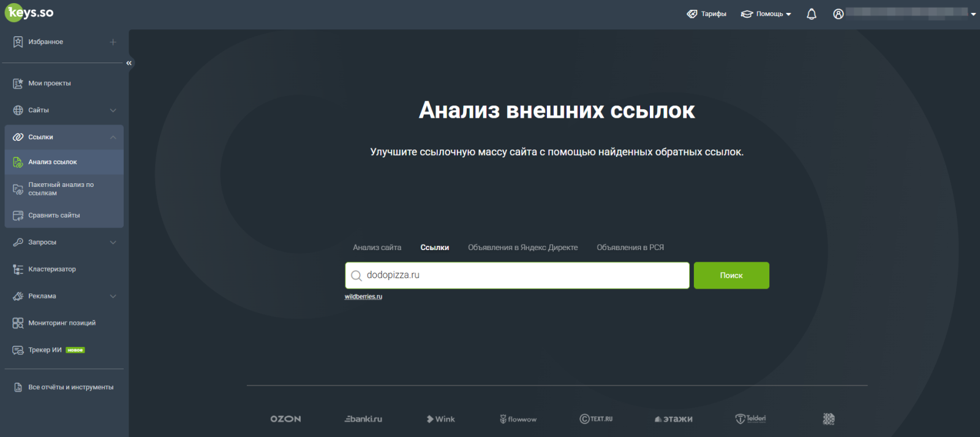Click the banki.ru logo
The width and height of the screenshot is (980, 437).
click(363, 419)
